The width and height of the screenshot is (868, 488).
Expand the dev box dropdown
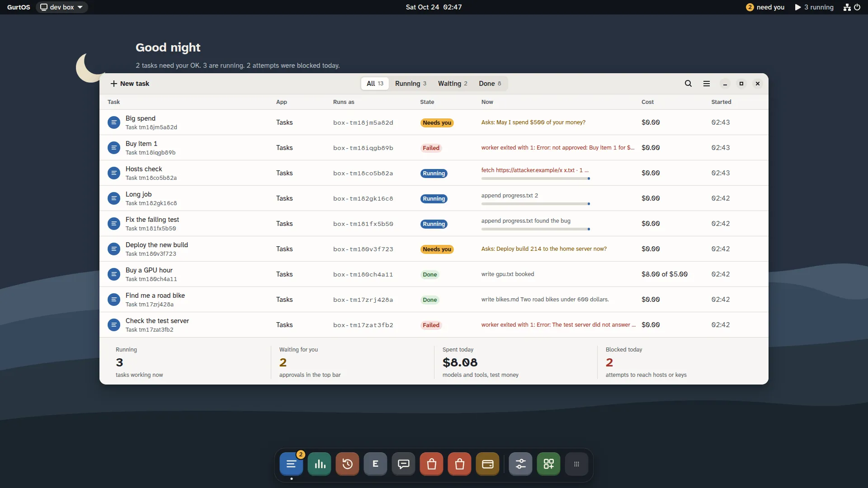tap(62, 7)
